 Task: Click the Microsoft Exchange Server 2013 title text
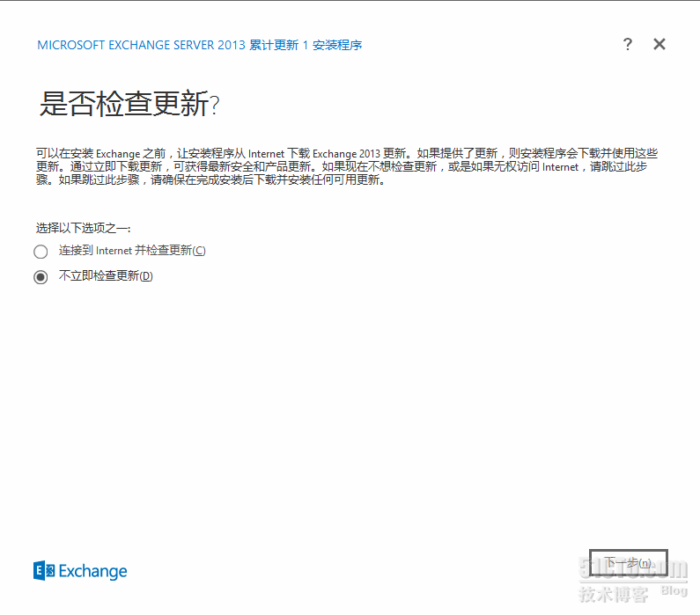click(x=200, y=45)
